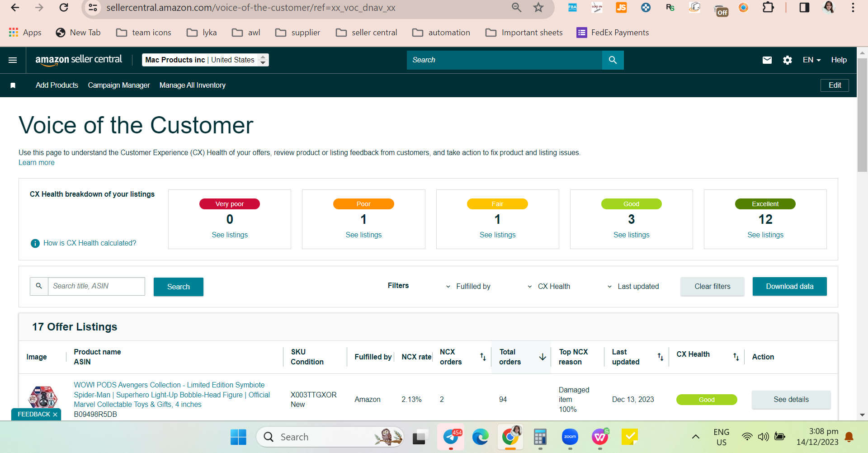Click See details for WOW! PODS listing
This screenshot has height=453, width=868.
pos(791,400)
